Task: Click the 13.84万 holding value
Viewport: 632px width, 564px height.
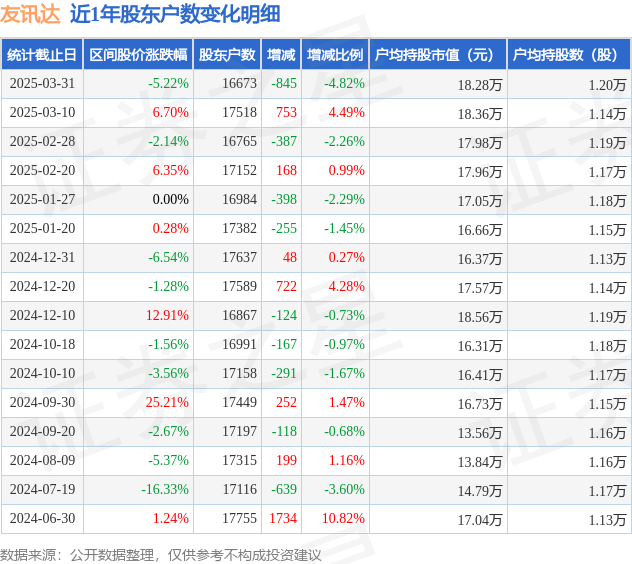Action: pyautogui.click(x=480, y=462)
